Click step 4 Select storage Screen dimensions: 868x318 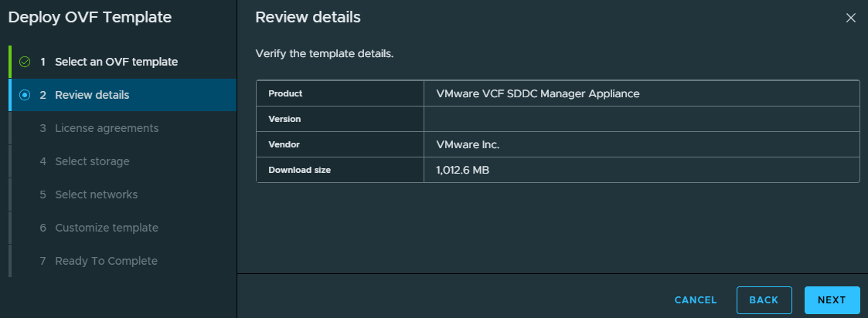click(123, 161)
